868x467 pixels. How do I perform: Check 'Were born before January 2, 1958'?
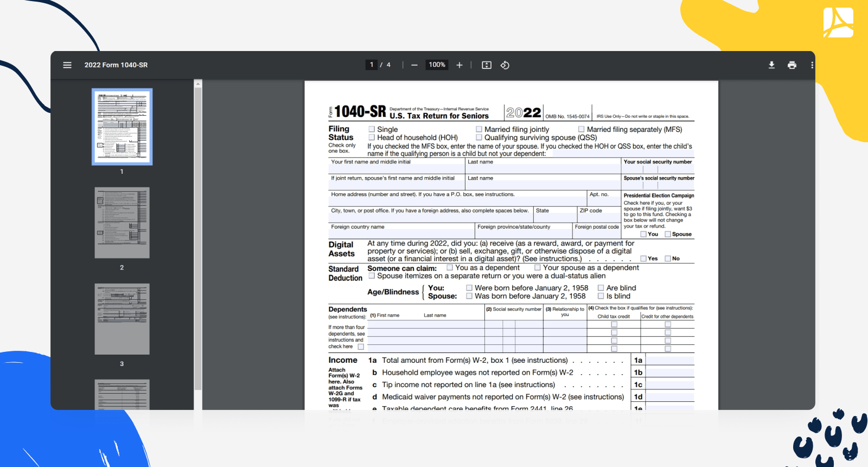[469, 288]
